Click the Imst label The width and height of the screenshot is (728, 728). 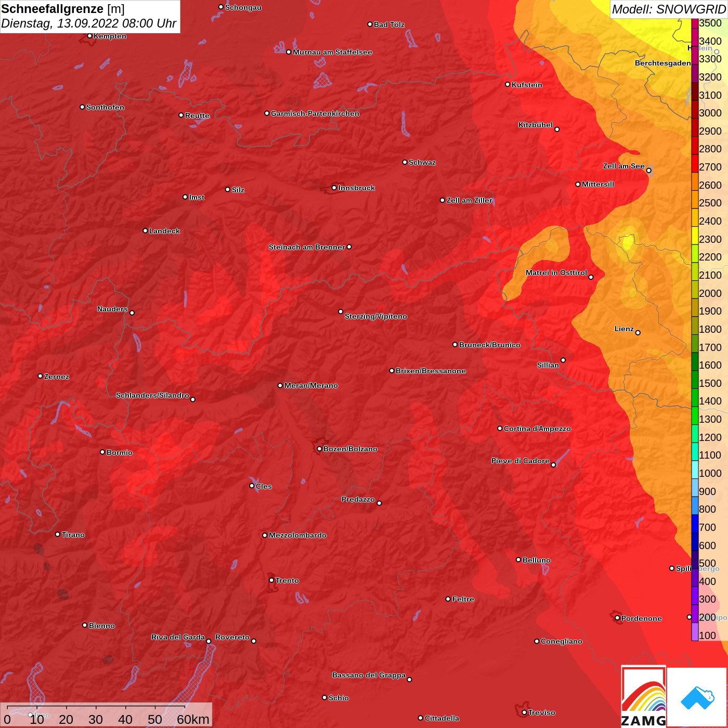pos(197,197)
